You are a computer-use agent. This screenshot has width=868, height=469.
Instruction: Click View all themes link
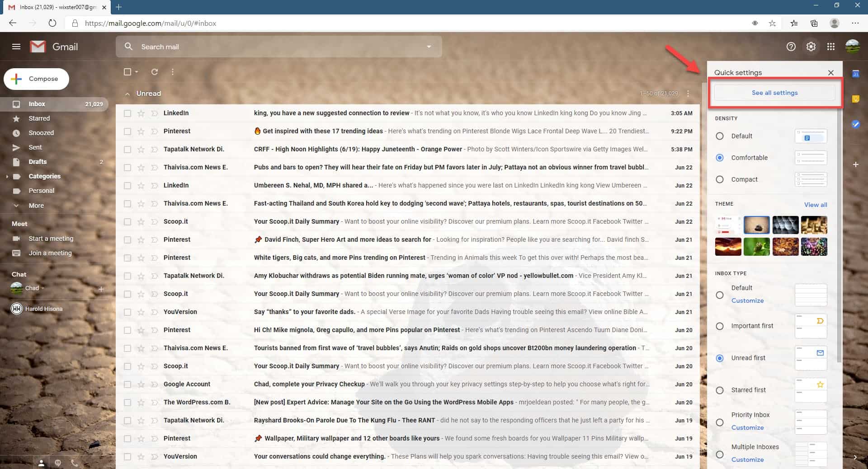[816, 205]
